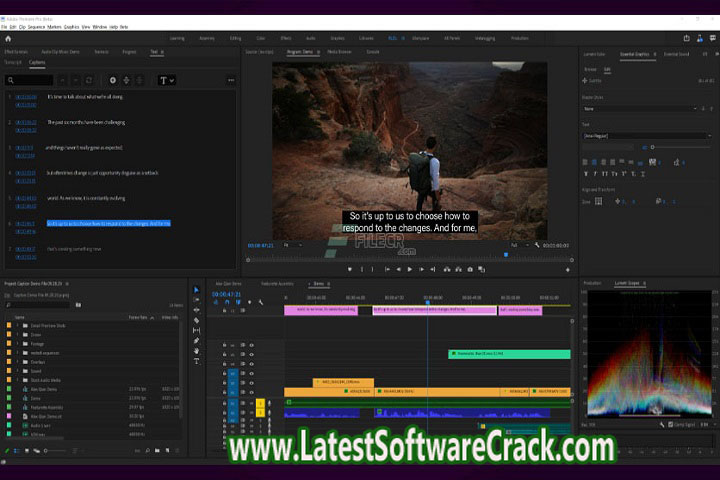Click the highlighted caption text line
The height and width of the screenshot is (480, 720).
pyautogui.click(x=108, y=223)
